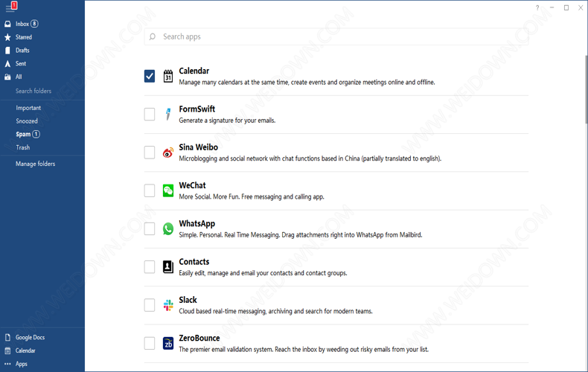The width and height of the screenshot is (588, 372).
Task: Enable the Contacts checkbox
Action: (x=150, y=266)
